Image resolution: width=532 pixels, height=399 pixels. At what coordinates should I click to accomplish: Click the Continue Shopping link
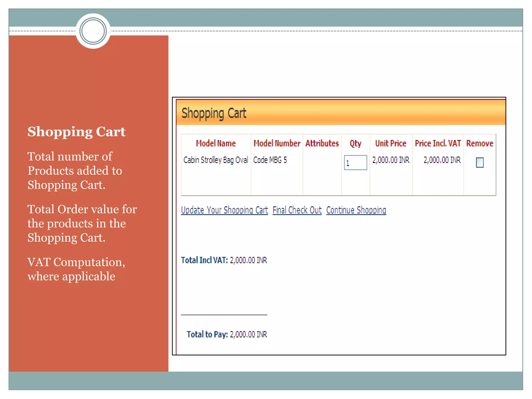[356, 210]
